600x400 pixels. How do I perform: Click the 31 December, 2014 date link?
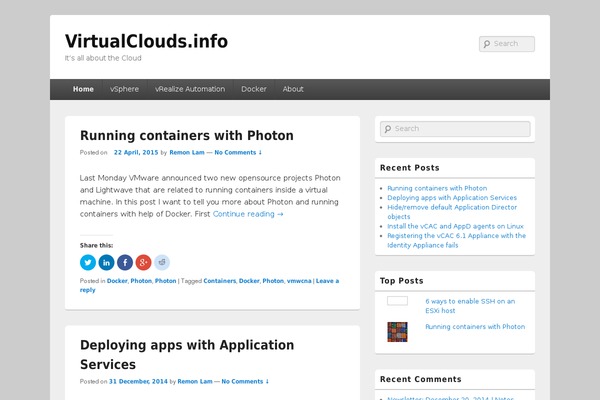[x=138, y=382]
